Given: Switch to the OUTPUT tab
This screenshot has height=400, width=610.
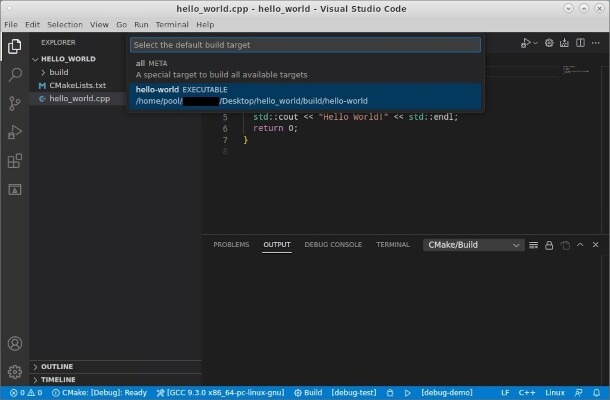Looking at the screenshot, I should [277, 244].
